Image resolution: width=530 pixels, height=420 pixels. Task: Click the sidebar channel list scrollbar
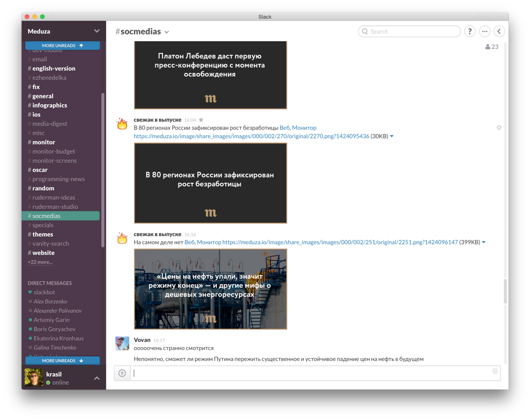click(x=103, y=170)
